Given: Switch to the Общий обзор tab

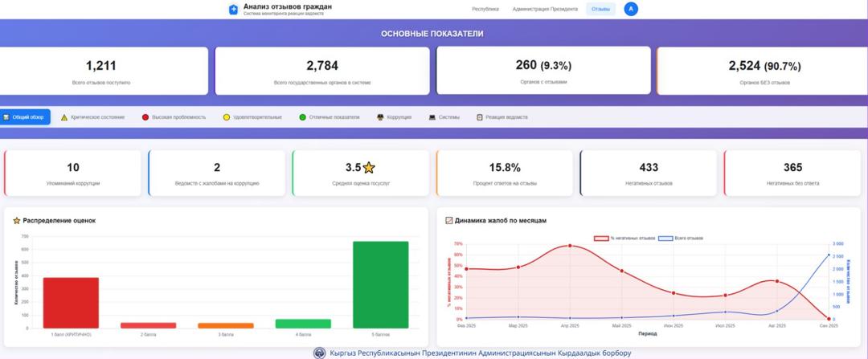Looking at the screenshot, I should coord(26,117).
